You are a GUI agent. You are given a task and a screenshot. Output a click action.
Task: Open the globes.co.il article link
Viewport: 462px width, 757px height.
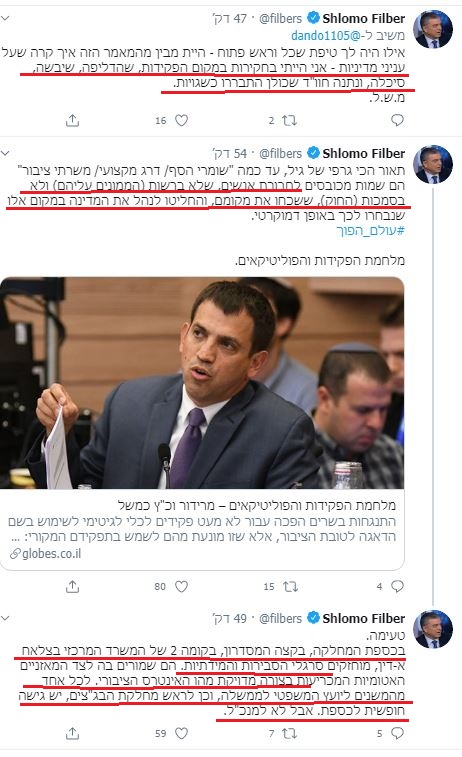coord(46,553)
